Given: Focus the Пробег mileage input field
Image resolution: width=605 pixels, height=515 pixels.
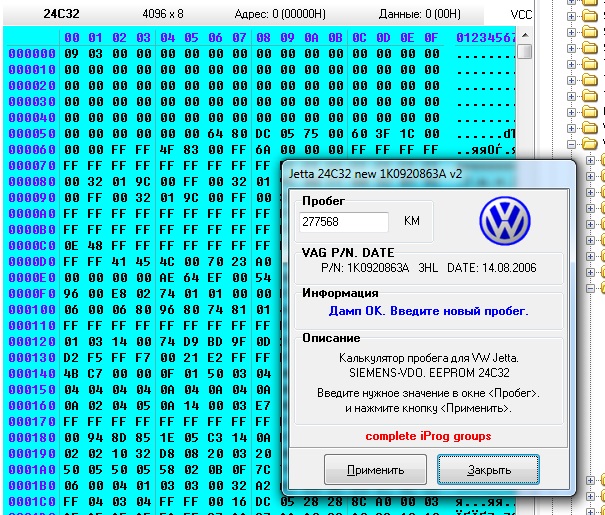Looking at the screenshot, I should point(344,222).
